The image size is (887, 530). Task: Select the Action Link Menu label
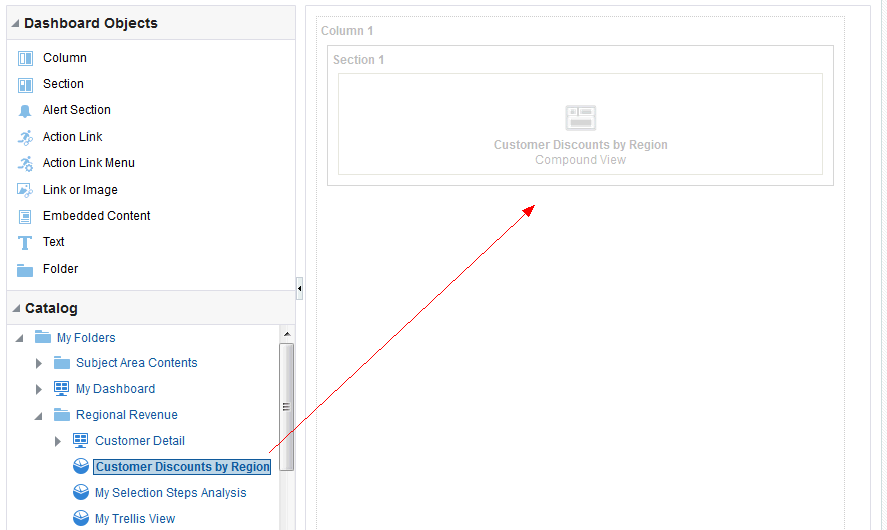point(89,163)
